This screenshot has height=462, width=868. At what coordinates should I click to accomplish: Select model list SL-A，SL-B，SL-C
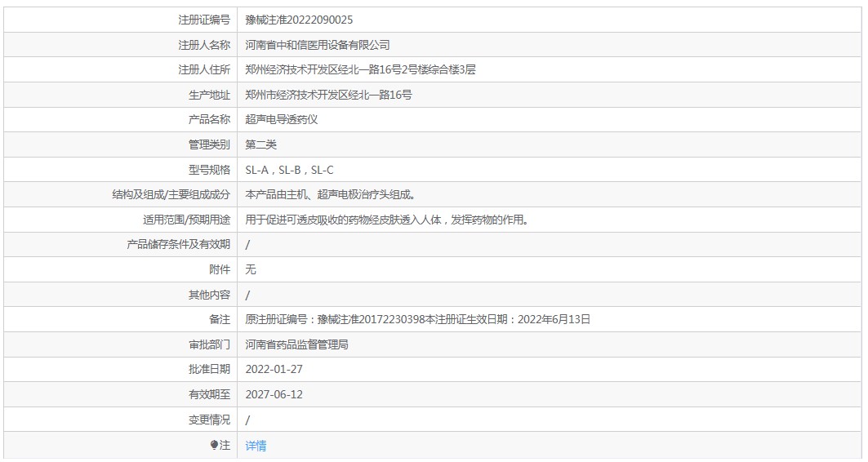(290, 170)
